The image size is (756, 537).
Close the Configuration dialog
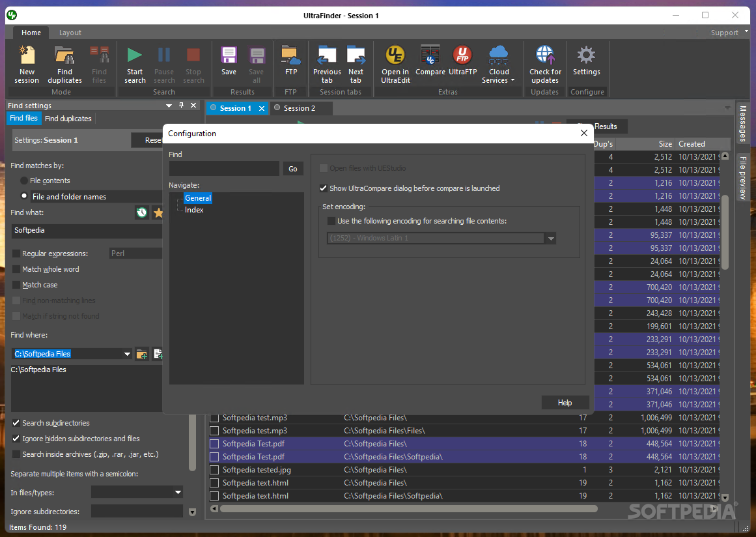point(584,133)
